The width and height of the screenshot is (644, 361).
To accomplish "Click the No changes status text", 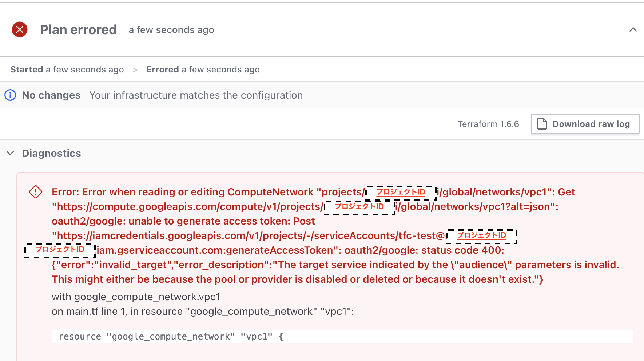I will click(x=51, y=95).
